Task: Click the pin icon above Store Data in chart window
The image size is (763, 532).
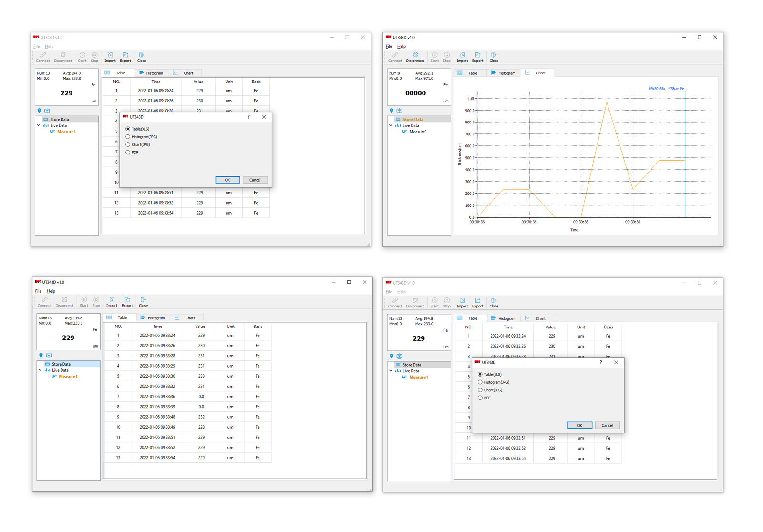Action: tap(392, 111)
